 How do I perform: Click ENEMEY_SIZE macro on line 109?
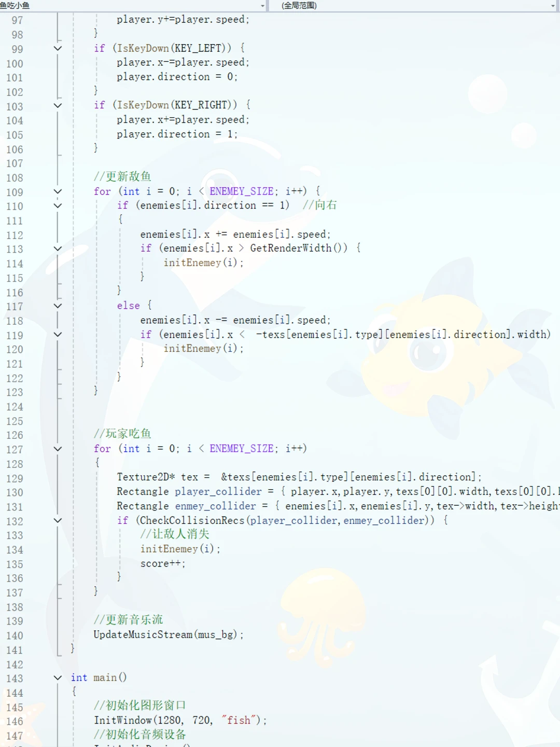[x=241, y=191]
